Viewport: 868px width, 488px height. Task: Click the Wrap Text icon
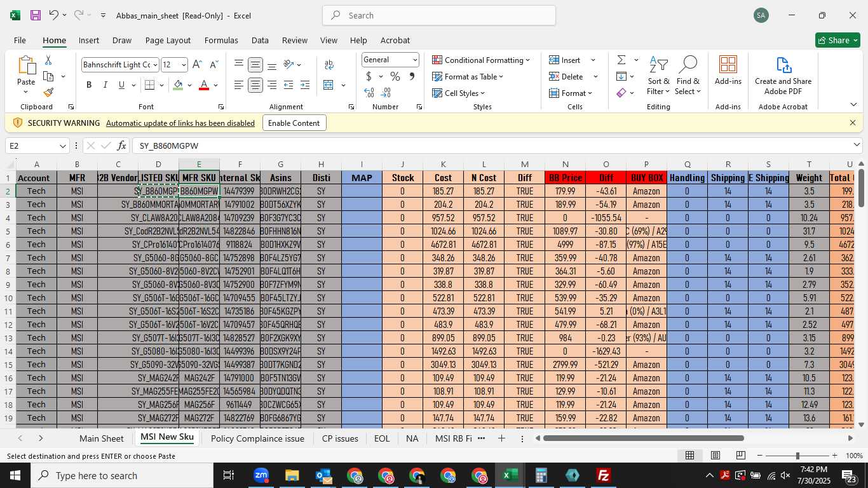[329, 64]
